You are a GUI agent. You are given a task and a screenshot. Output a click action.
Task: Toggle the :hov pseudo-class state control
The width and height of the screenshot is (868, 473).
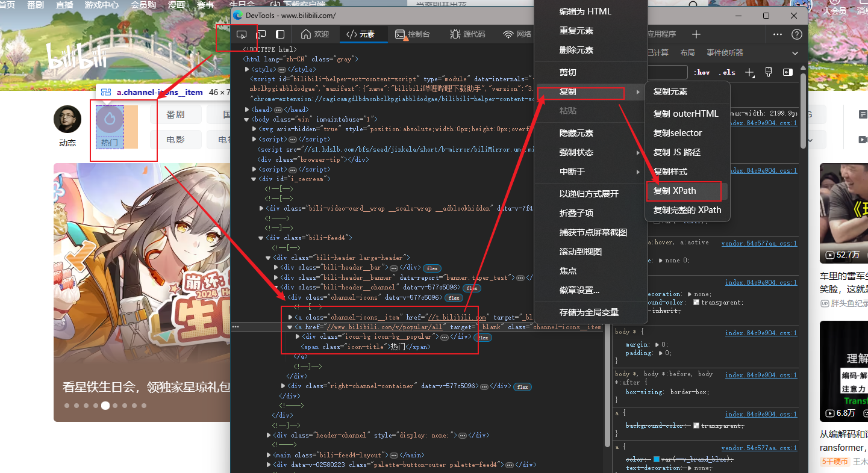(x=702, y=72)
